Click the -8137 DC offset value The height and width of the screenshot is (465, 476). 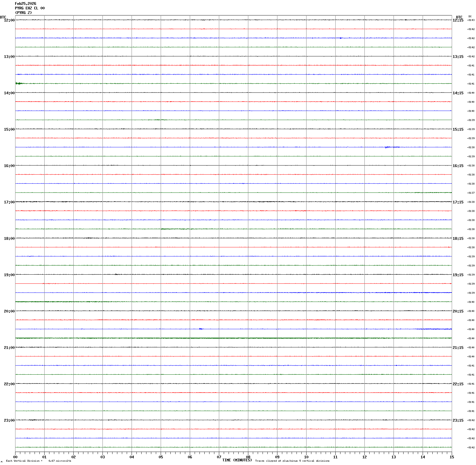[471, 193]
